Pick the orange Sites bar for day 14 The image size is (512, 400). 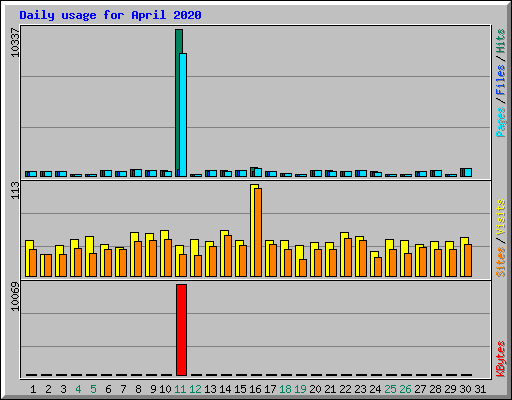[228, 256]
